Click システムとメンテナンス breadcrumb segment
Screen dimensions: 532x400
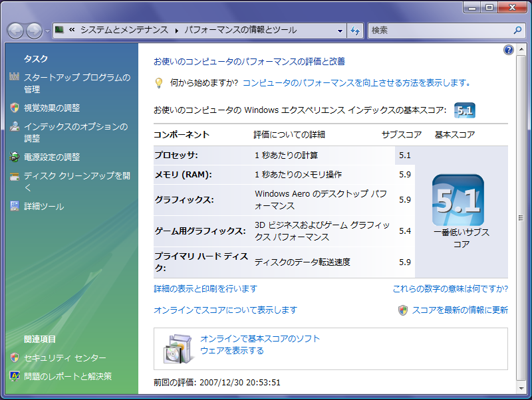(x=124, y=30)
